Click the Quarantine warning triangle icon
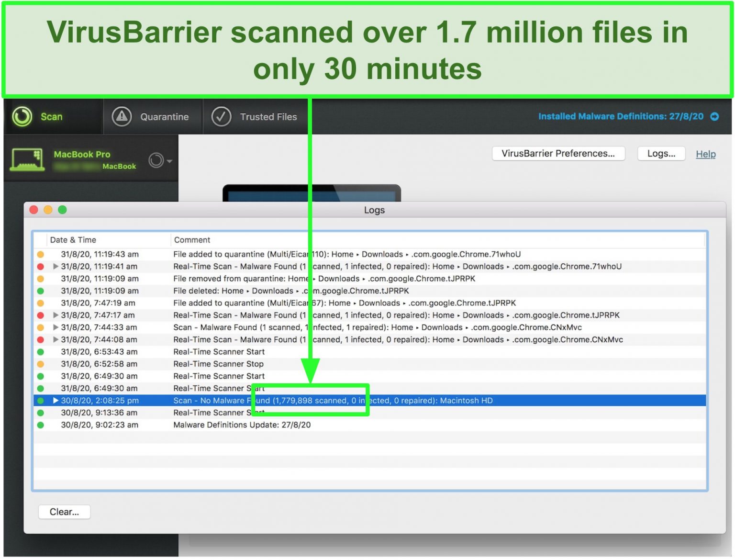This screenshot has height=560, width=735. coord(122,116)
